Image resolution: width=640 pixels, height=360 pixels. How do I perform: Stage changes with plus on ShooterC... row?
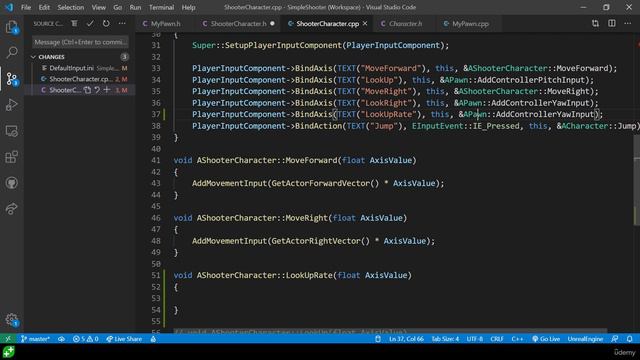[107, 90]
